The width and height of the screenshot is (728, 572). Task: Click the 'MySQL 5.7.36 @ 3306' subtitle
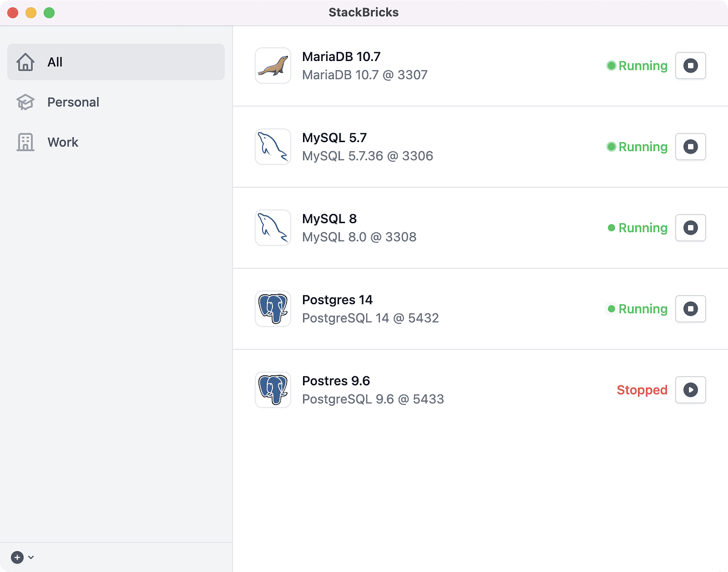[x=367, y=156]
